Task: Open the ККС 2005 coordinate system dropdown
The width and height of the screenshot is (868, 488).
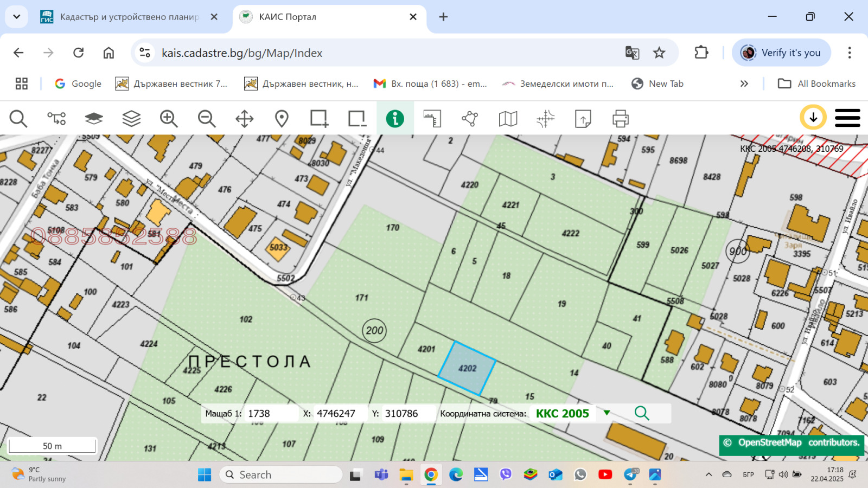Action: [607, 413]
